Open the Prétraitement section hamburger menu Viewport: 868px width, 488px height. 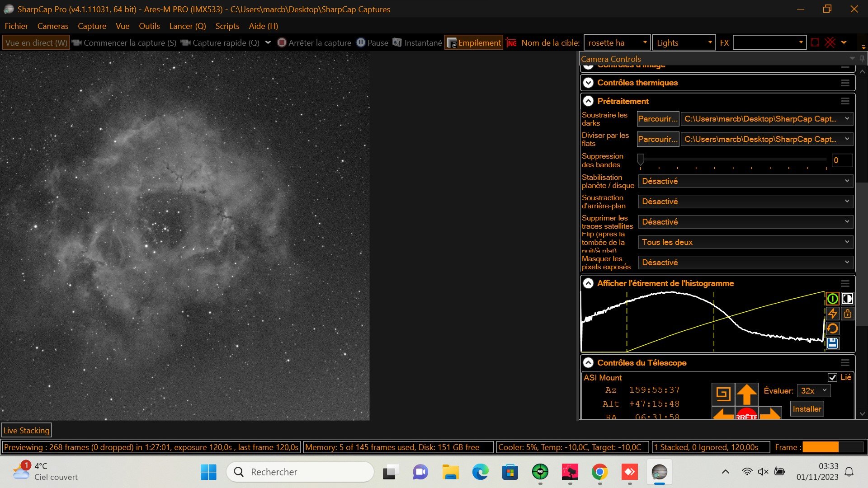pos(845,101)
